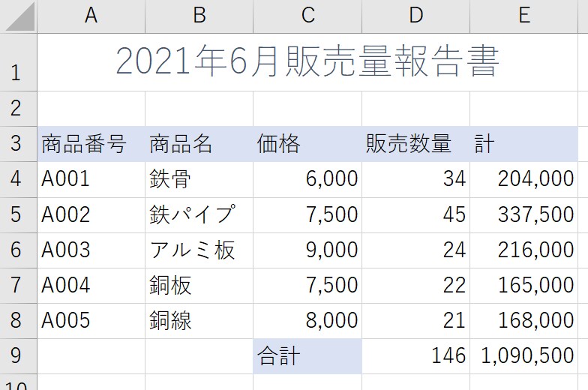Select the 7,500 price in the A002 row
Viewport: 588px width, 390px height.
pos(307,214)
